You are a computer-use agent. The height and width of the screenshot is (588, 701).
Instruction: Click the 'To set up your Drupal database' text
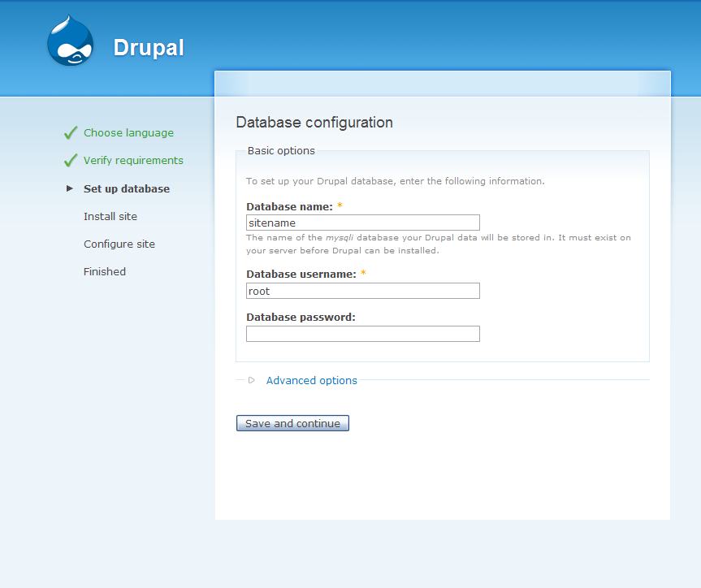click(396, 181)
